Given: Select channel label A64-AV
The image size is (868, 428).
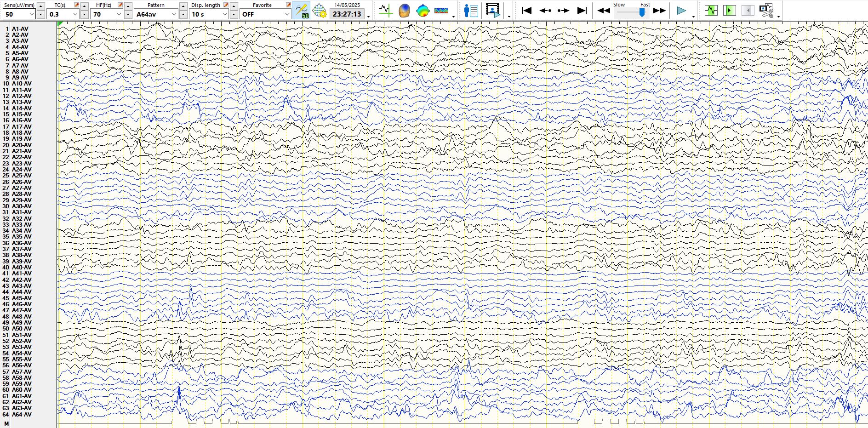Looking at the screenshot, I should 22,415.
